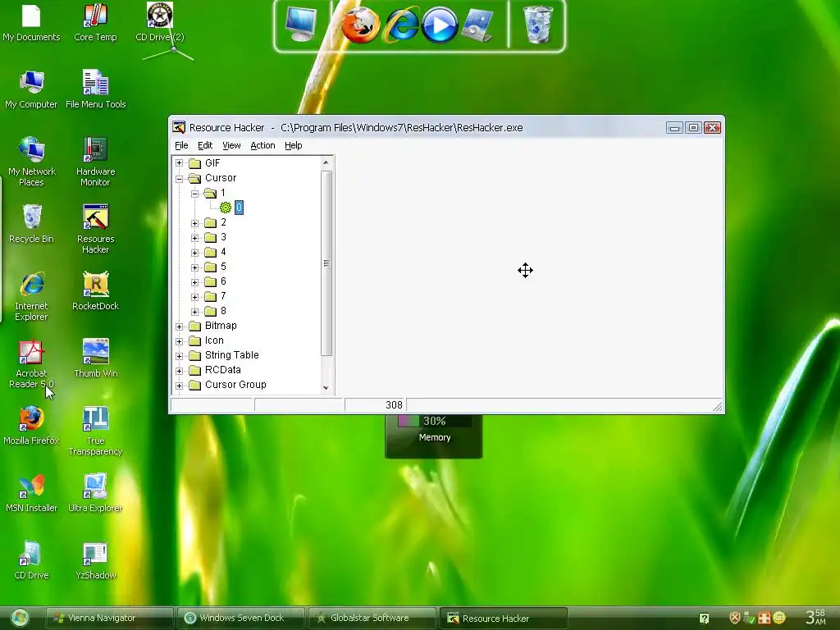This screenshot has width=840, height=630.
Task: Open the File menu
Action: [x=181, y=145]
